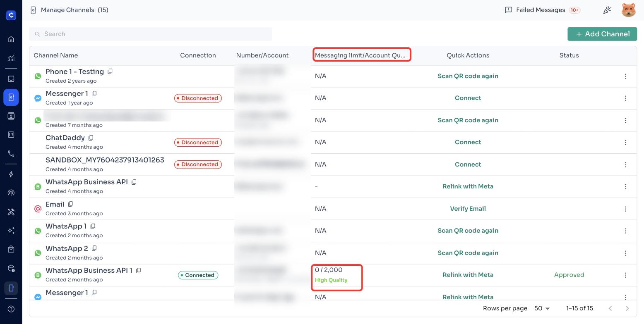Sort by Channel Name column header
The width and height of the screenshot is (644, 324).
(55, 55)
